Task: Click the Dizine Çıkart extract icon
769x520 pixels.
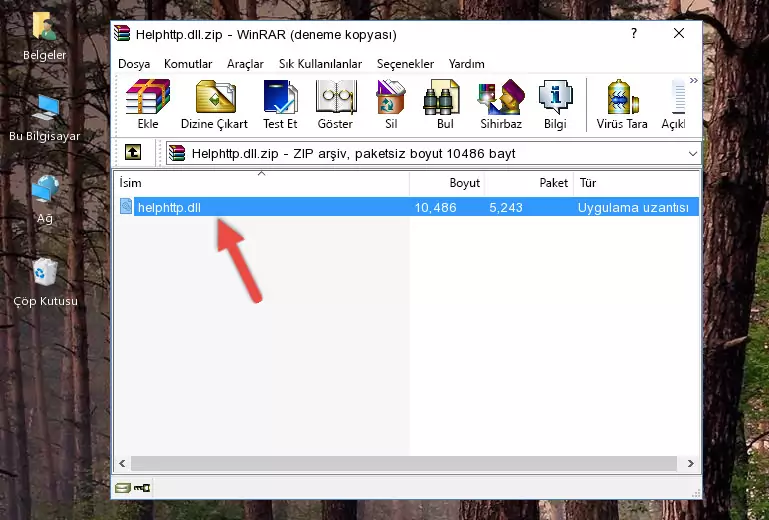Action: point(214,104)
